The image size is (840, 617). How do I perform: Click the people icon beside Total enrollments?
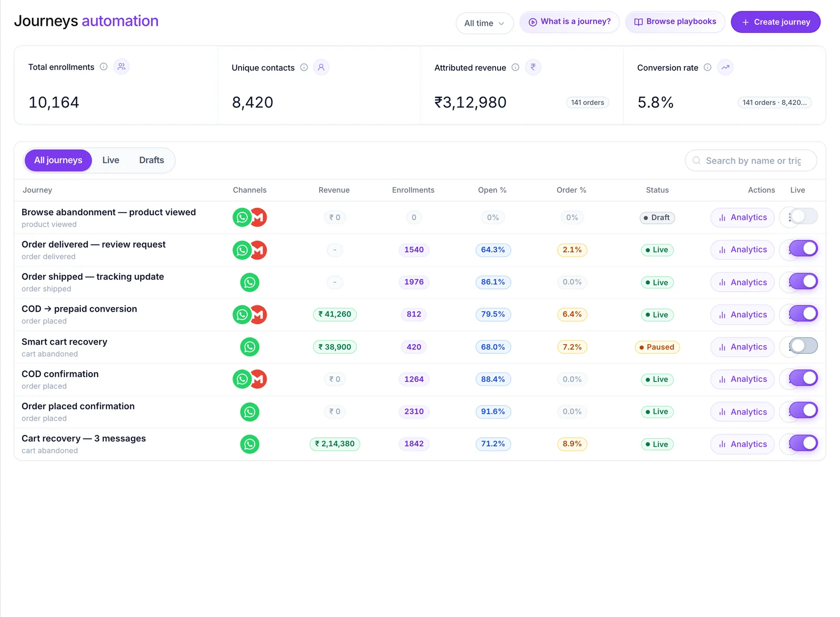click(121, 67)
